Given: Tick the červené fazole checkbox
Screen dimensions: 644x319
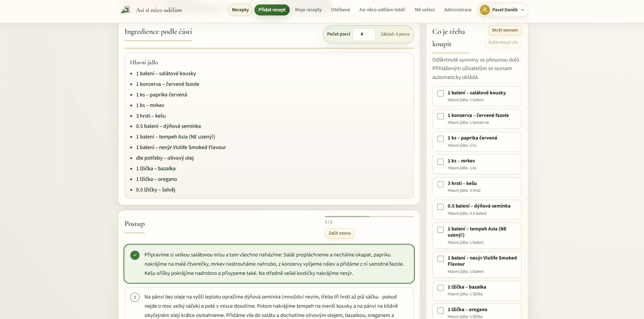Looking at the screenshot, I should (441, 116).
